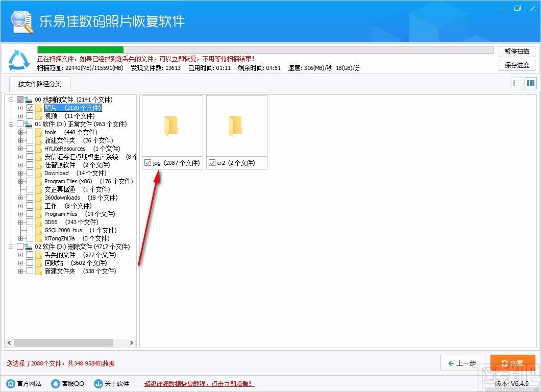This screenshot has height=392, width=541.
Task: Switch to list view icon
Action: 517,83
